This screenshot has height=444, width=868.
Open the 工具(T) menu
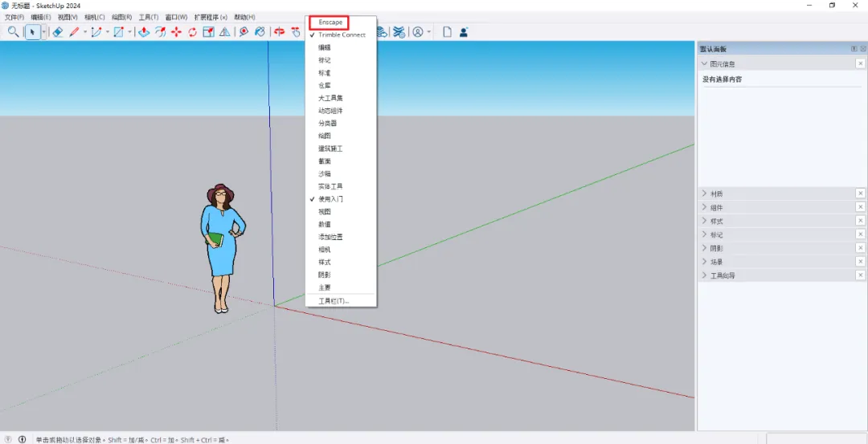pos(149,17)
